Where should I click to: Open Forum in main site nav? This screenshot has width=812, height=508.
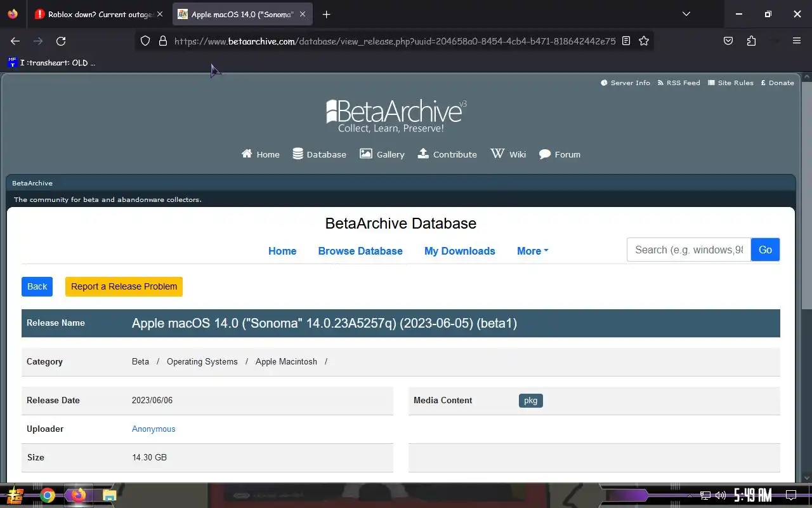coord(560,154)
